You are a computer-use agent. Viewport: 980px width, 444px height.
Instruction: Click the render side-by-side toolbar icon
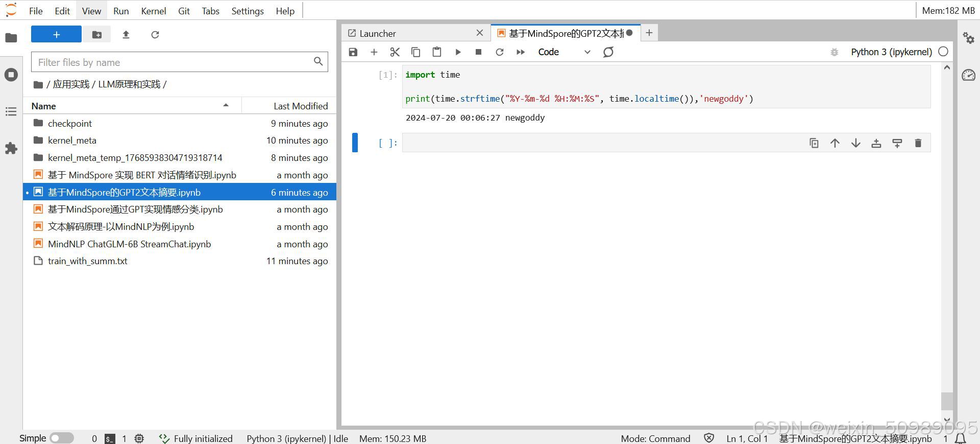point(608,52)
